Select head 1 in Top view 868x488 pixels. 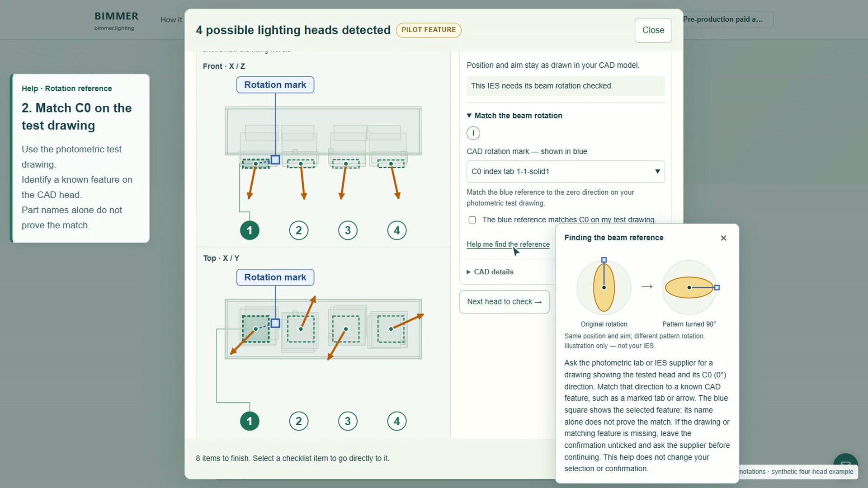(x=250, y=421)
